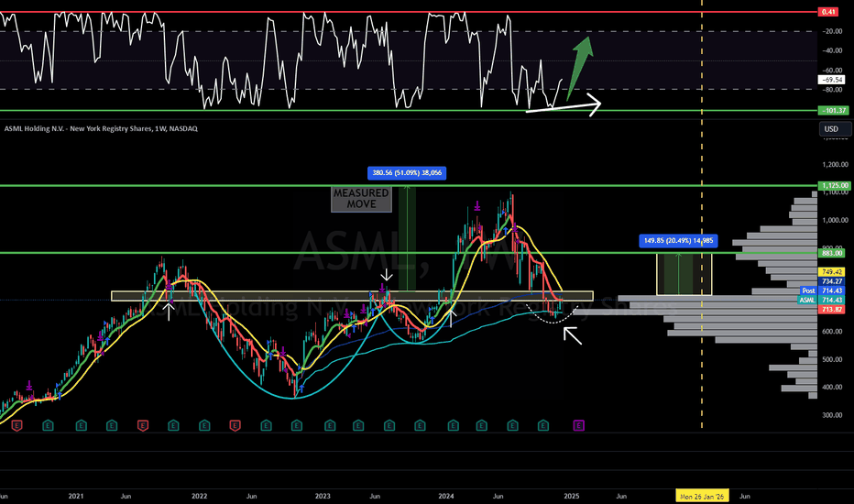The image size is (854, 504).
Task: Click the purple signal marker above the early-2024 rally
Action: pos(477,206)
